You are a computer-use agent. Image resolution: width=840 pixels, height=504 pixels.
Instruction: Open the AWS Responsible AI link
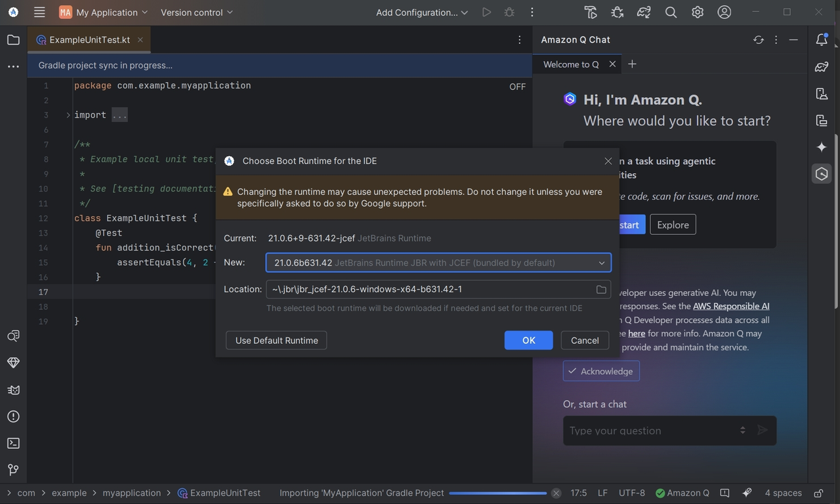click(731, 306)
